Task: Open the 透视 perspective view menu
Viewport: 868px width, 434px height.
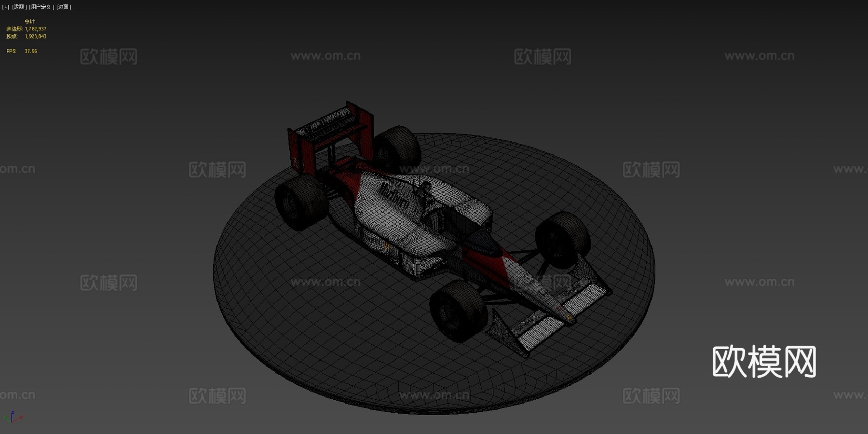Action: [19, 7]
